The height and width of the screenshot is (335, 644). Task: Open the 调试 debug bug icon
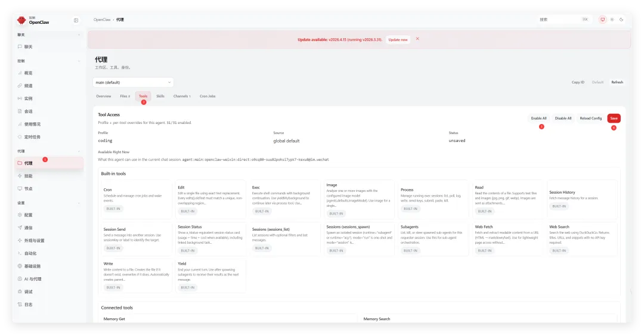pos(20,291)
